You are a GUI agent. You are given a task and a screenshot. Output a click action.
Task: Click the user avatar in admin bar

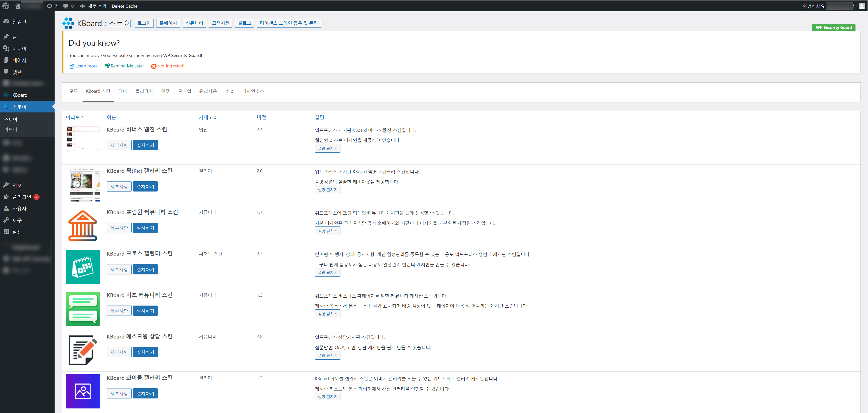pyautogui.click(x=862, y=6)
